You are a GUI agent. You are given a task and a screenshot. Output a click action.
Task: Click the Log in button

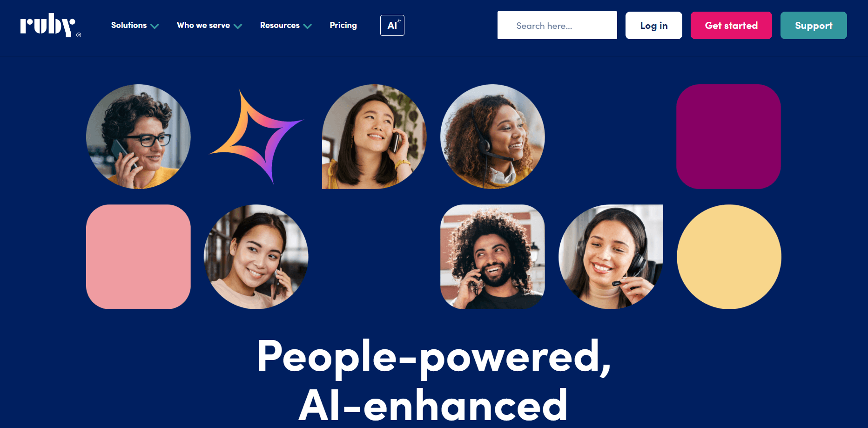click(x=653, y=25)
